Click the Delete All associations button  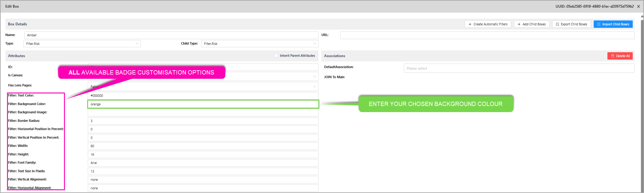(620, 56)
